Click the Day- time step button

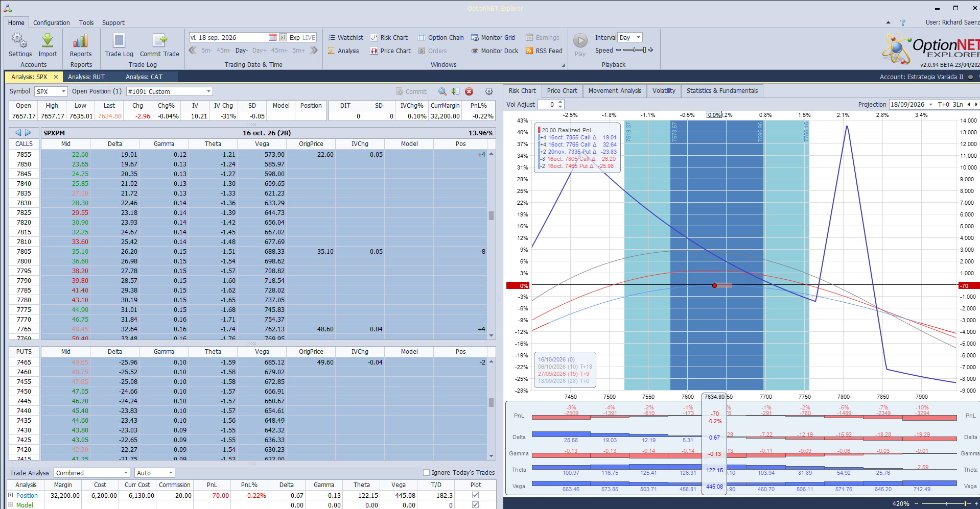coord(241,51)
